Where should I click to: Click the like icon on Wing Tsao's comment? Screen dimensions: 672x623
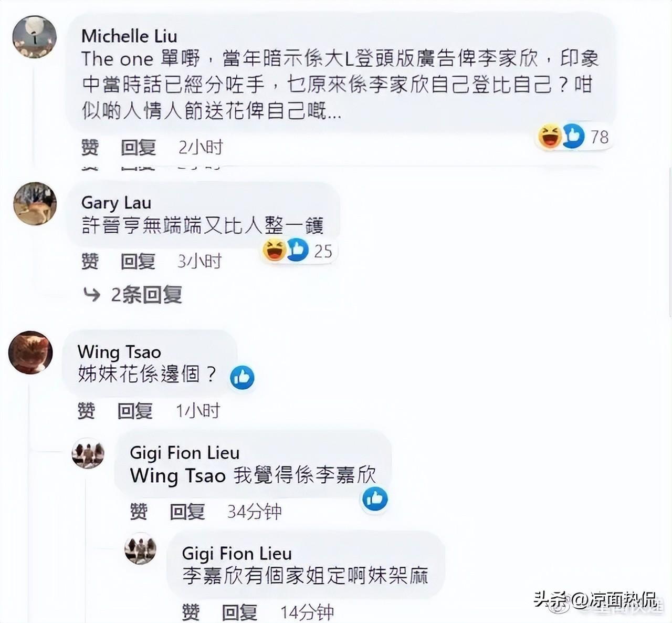point(242,378)
